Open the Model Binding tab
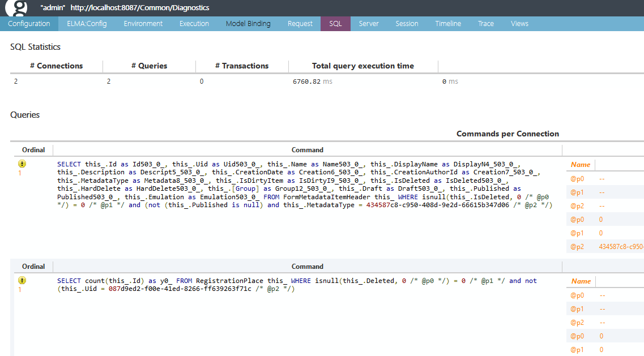The image size is (644, 356). [248, 24]
